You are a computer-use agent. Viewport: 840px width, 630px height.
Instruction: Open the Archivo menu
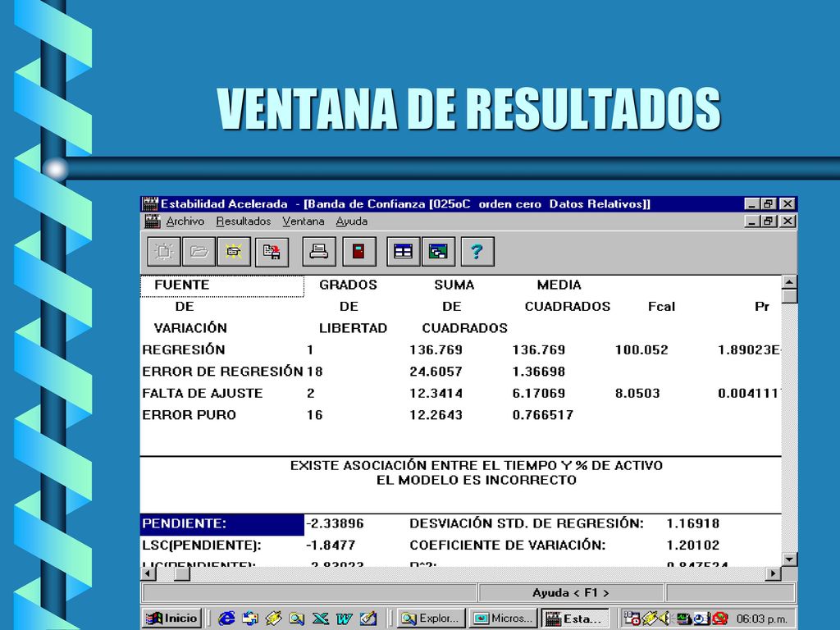coord(185,221)
